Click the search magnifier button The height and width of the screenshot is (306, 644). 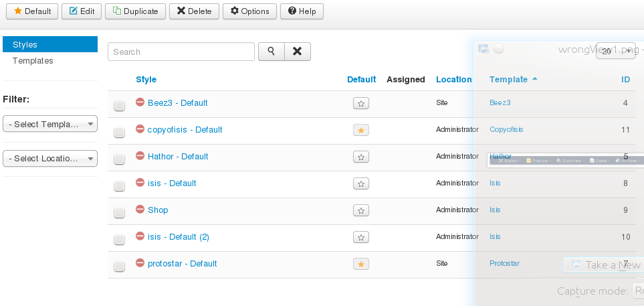[x=272, y=52]
